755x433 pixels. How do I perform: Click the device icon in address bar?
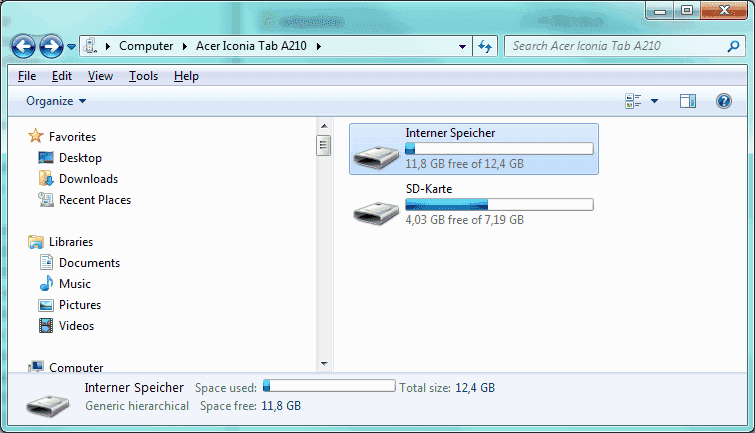point(90,46)
